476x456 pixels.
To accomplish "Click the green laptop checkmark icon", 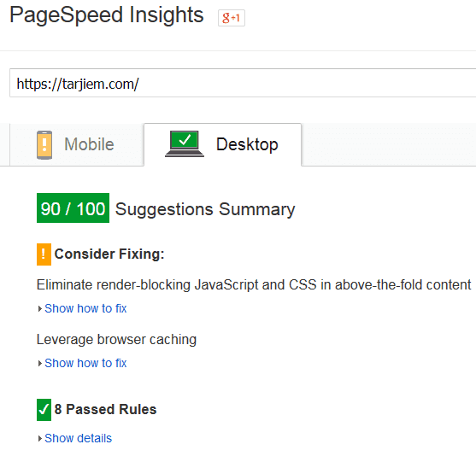I will tap(185, 143).
